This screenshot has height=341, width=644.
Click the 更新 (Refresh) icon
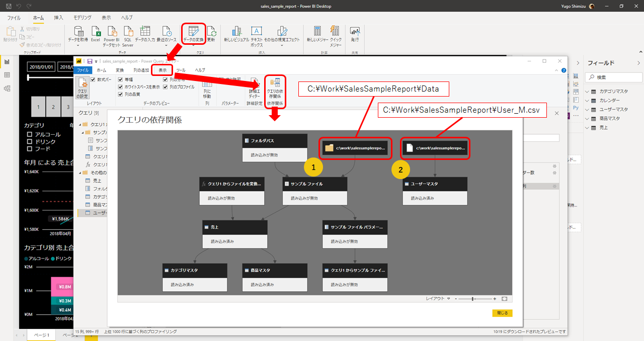tap(211, 31)
